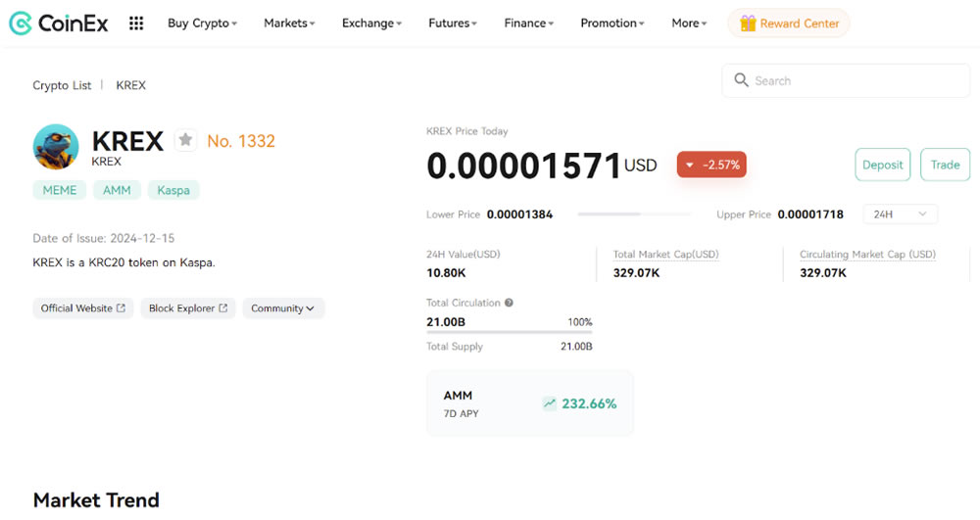Click the Total Circulation help icon
980x520 pixels.
point(509,303)
